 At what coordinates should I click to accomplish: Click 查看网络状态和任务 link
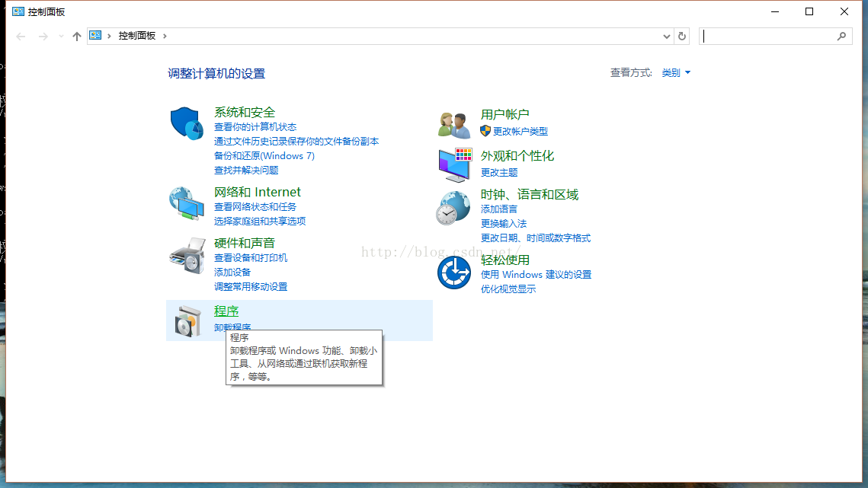tap(255, 207)
